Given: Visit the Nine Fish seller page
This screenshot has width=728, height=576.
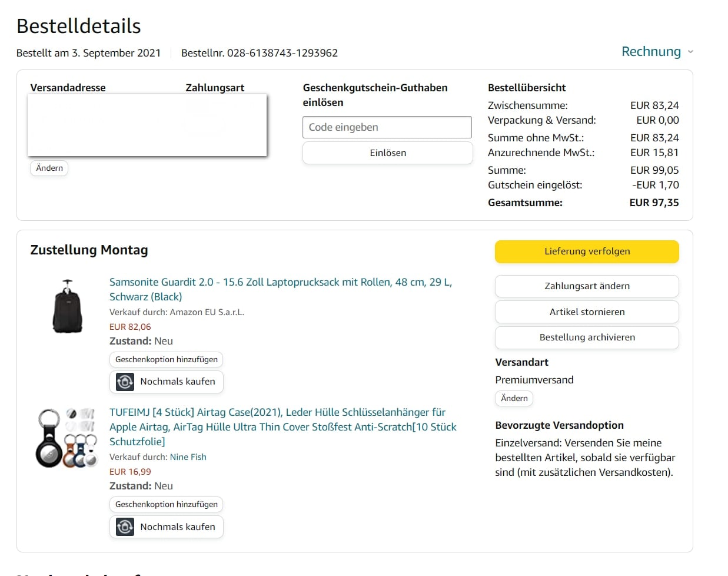Looking at the screenshot, I should 188,457.
